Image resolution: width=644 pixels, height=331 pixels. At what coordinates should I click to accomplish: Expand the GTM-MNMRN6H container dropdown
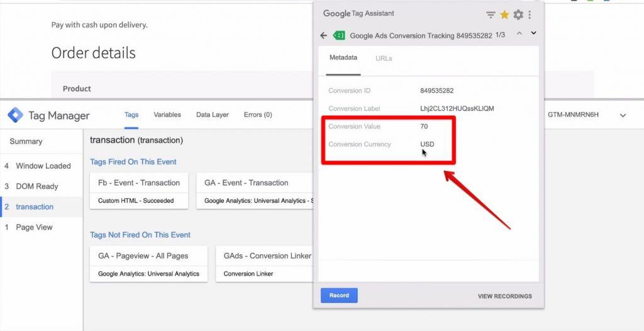623,116
